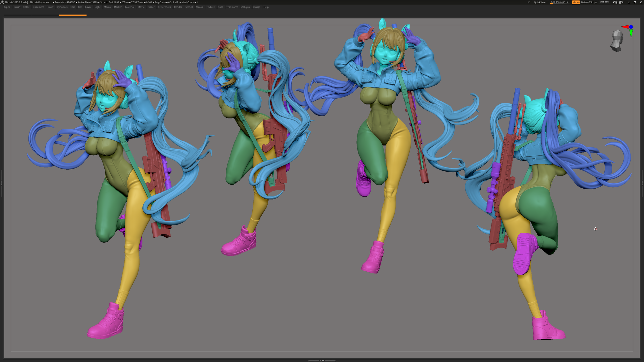Expand the left tray divider
The width and height of the screenshot is (644, 362).
click(x=1, y=183)
